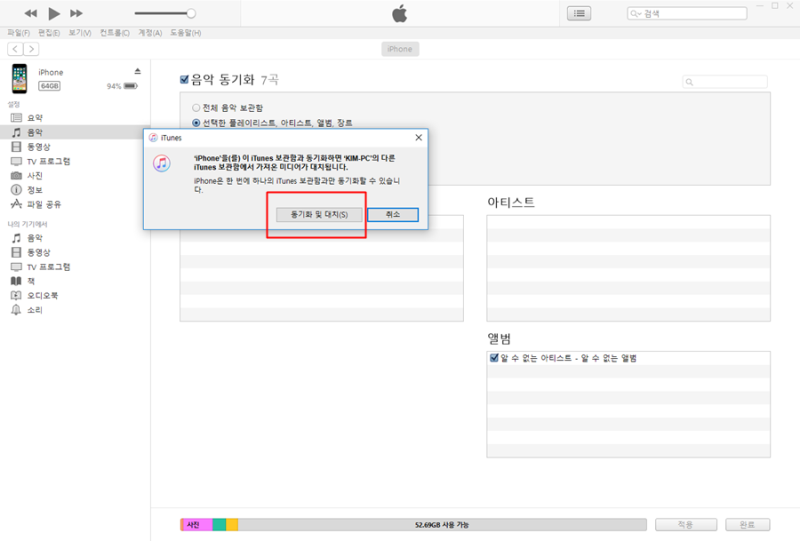Click the fast-forward playback button

click(x=77, y=13)
